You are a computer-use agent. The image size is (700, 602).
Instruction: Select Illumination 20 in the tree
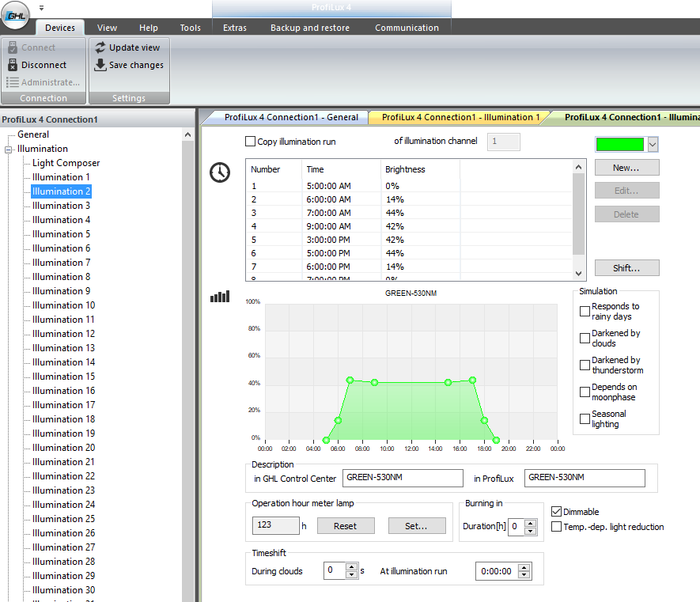pos(63,448)
